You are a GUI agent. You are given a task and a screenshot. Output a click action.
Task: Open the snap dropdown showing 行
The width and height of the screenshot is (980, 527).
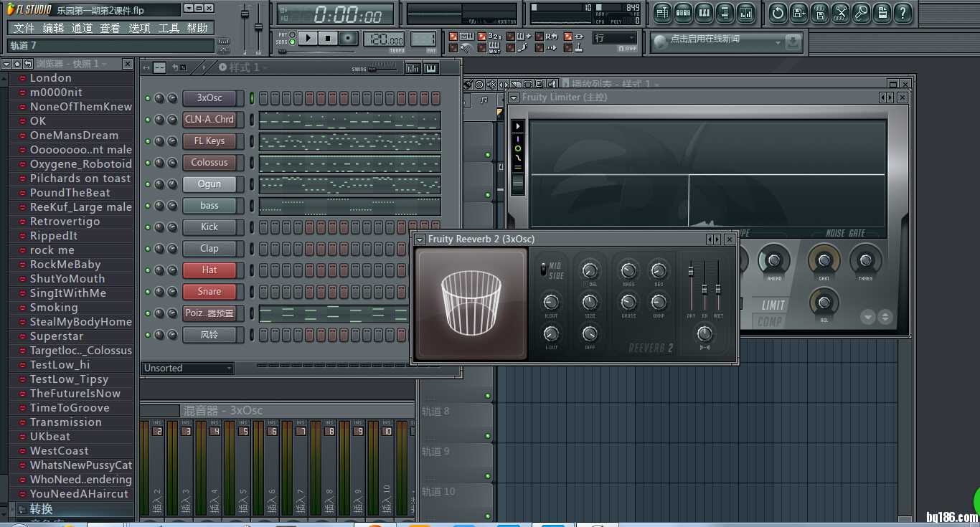click(x=614, y=38)
